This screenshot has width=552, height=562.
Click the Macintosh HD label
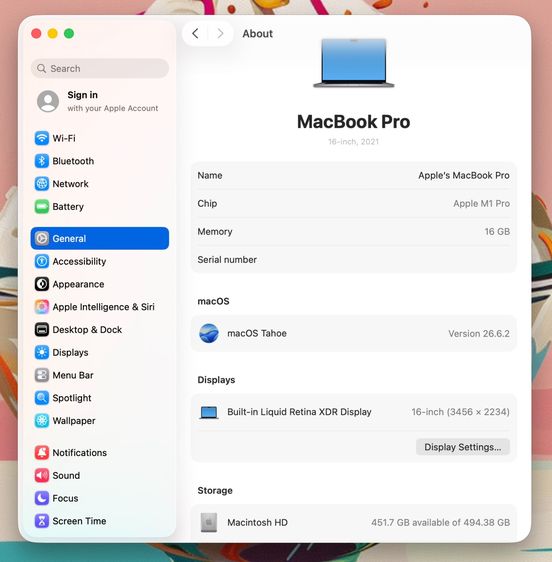(257, 523)
